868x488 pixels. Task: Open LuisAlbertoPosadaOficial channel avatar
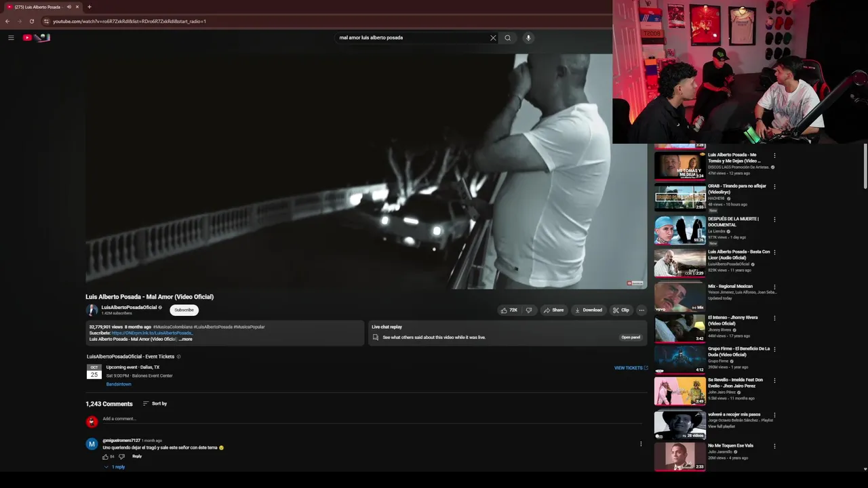click(x=92, y=310)
